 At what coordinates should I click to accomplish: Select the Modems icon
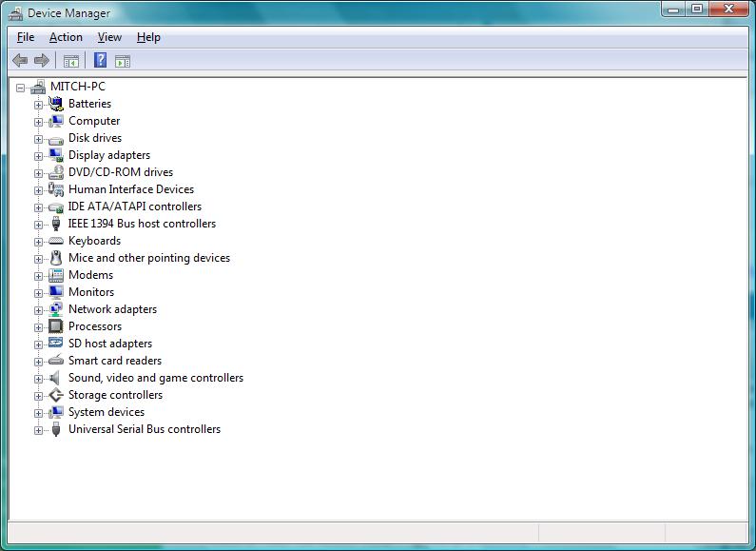pos(56,275)
